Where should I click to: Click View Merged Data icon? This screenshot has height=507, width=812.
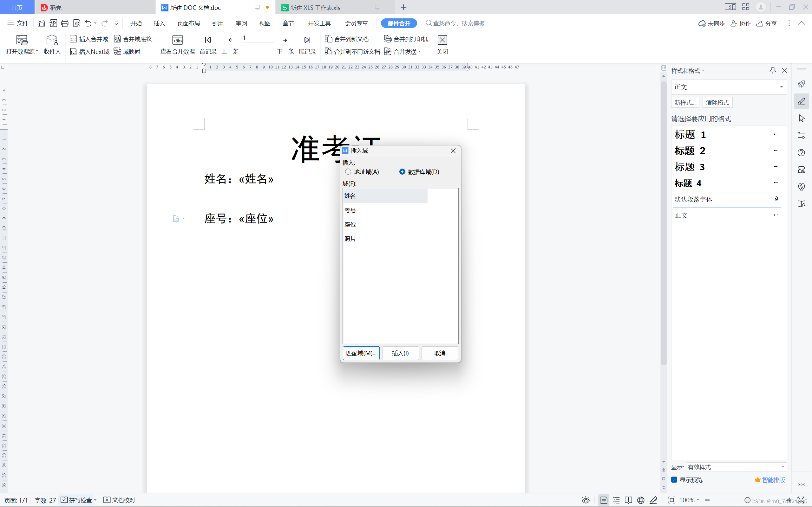click(x=178, y=40)
